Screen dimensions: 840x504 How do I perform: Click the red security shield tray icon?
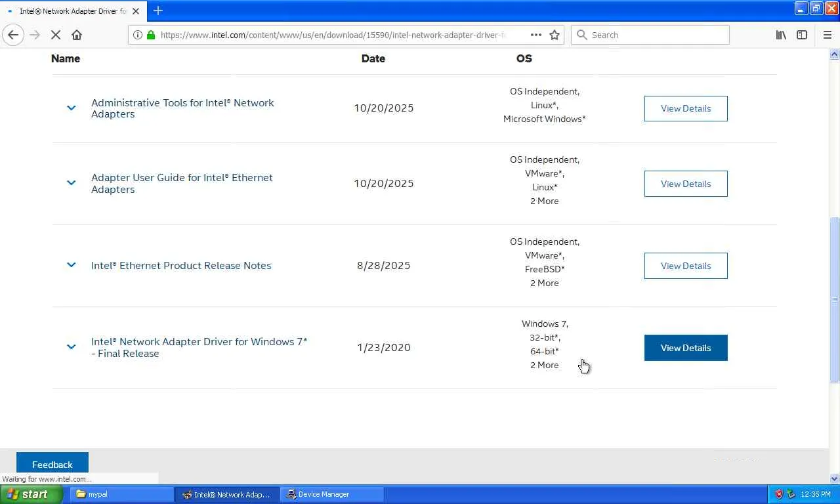779,494
